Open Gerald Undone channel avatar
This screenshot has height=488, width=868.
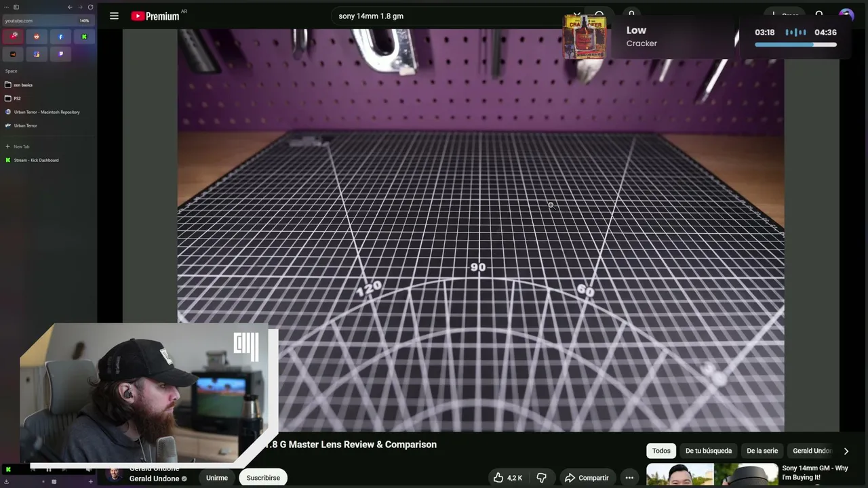pyautogui.click(x=115, y=474)
